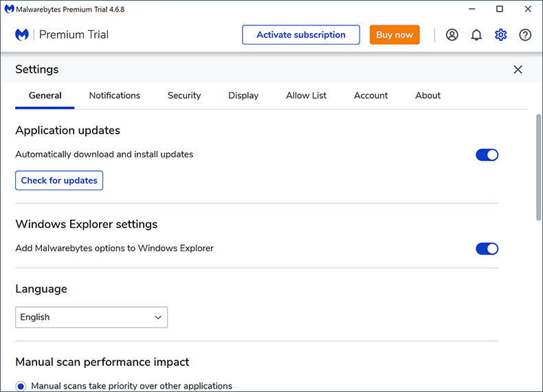Switch to the General tab
Image resolution: width=543 pixels, height=392 pixels.
45,95
